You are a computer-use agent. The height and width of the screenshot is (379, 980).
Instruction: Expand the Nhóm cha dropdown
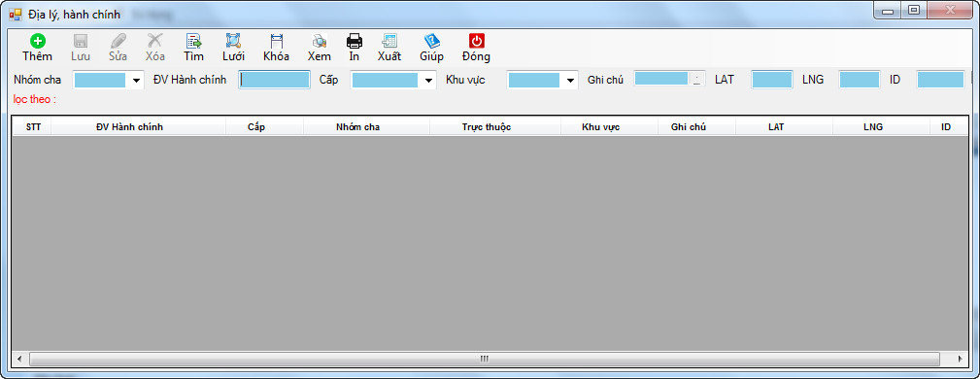136,80
